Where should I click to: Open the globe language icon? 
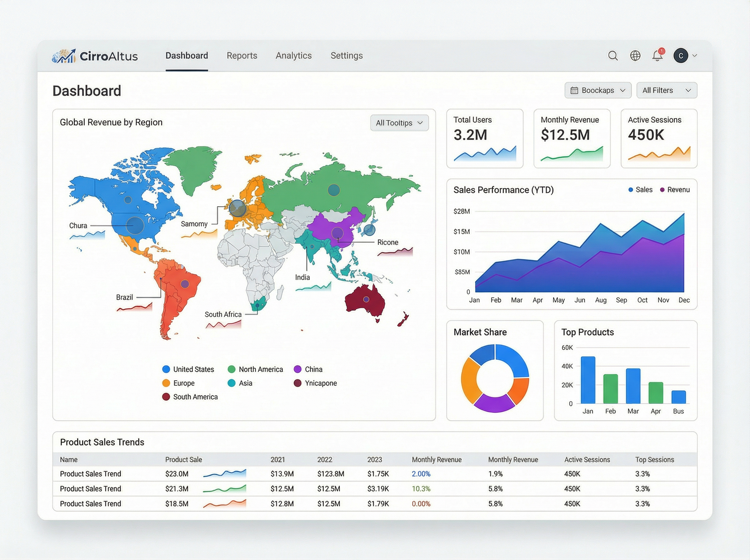635,56
